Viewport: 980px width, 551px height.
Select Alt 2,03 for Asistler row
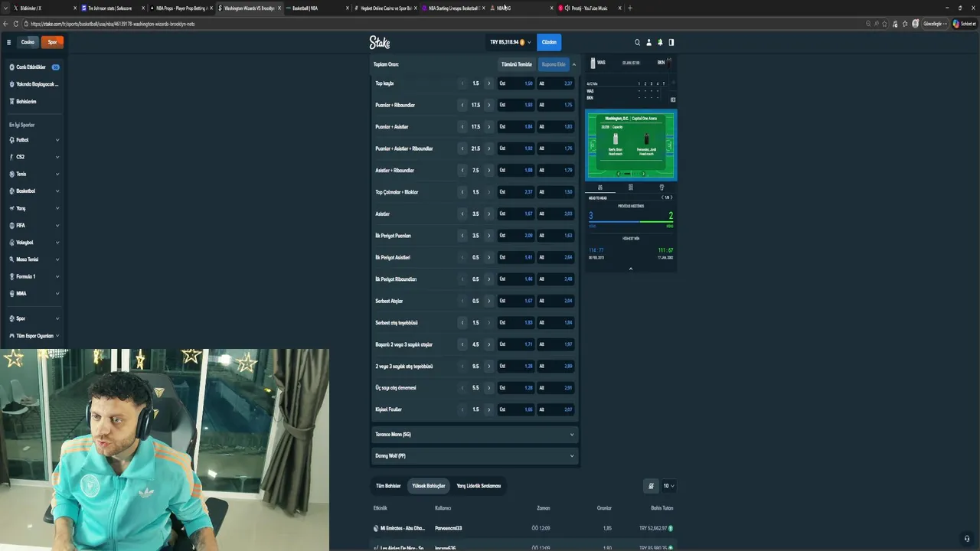coord(556,214)
